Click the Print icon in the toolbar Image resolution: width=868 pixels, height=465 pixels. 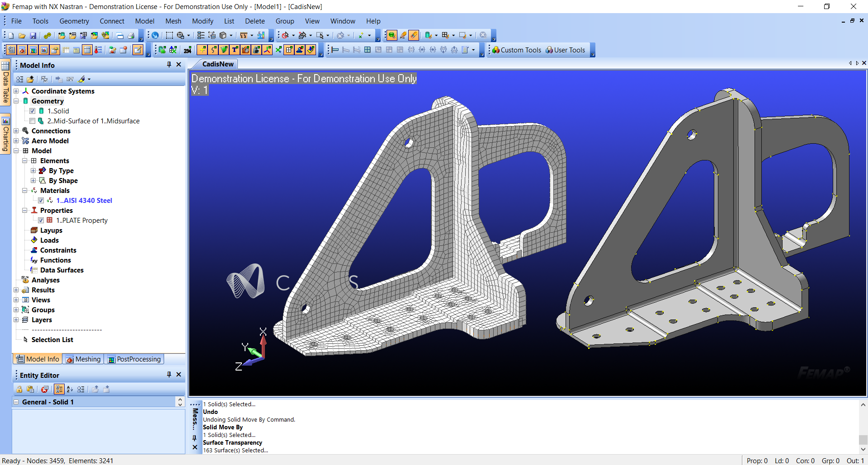131,35
